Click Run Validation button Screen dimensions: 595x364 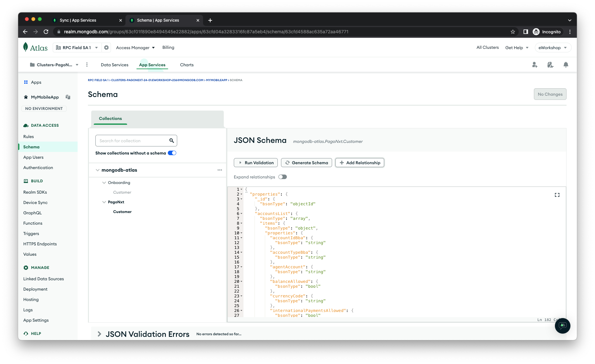[x=256, y=163]
